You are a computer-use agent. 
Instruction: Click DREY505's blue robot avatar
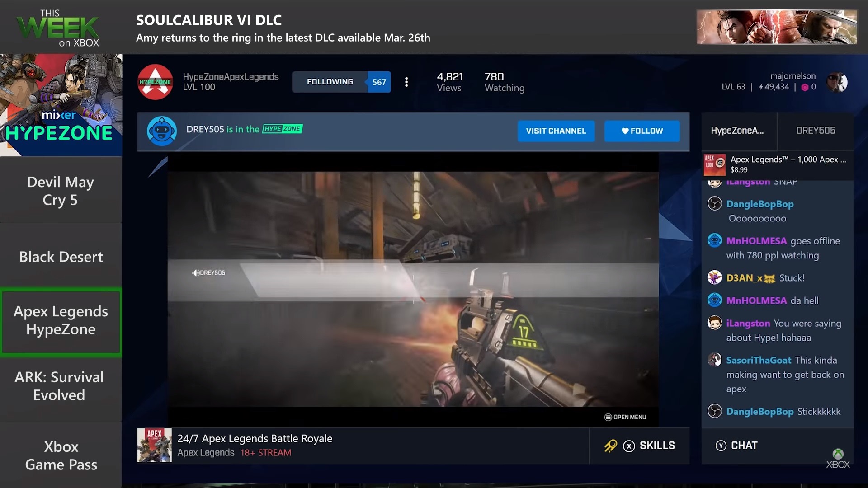pos(161,131)
